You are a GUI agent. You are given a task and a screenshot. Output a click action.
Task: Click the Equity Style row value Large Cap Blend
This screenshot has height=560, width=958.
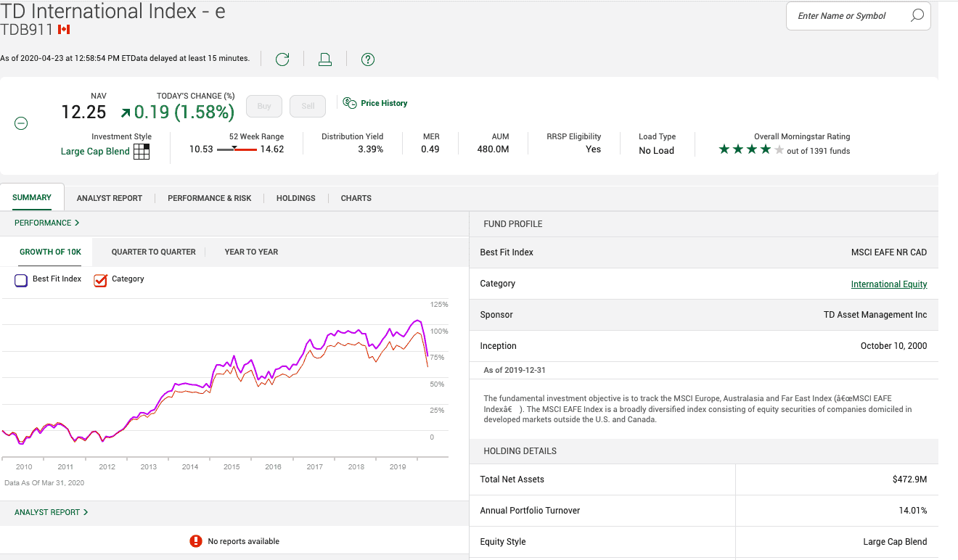(895, 542)
